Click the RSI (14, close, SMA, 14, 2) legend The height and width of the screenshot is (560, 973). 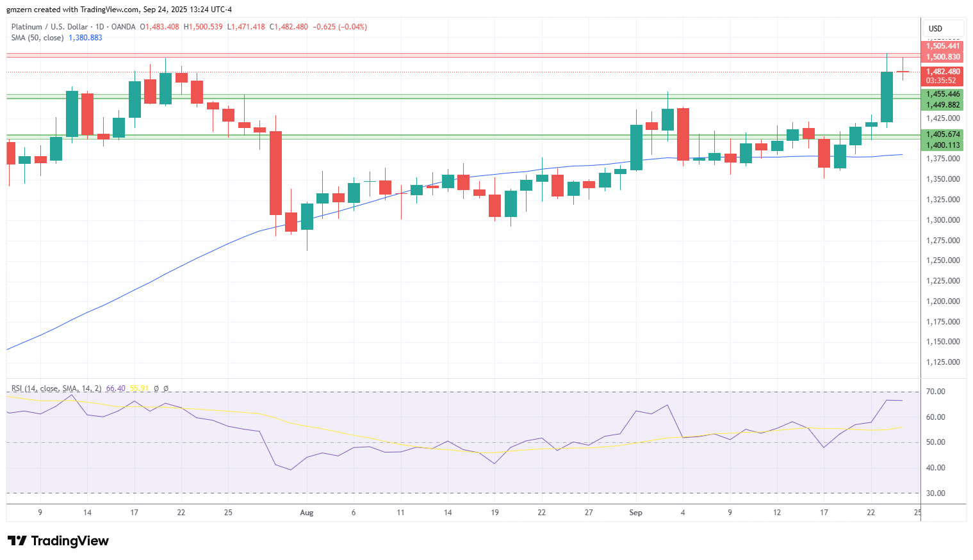pos(56,388)
